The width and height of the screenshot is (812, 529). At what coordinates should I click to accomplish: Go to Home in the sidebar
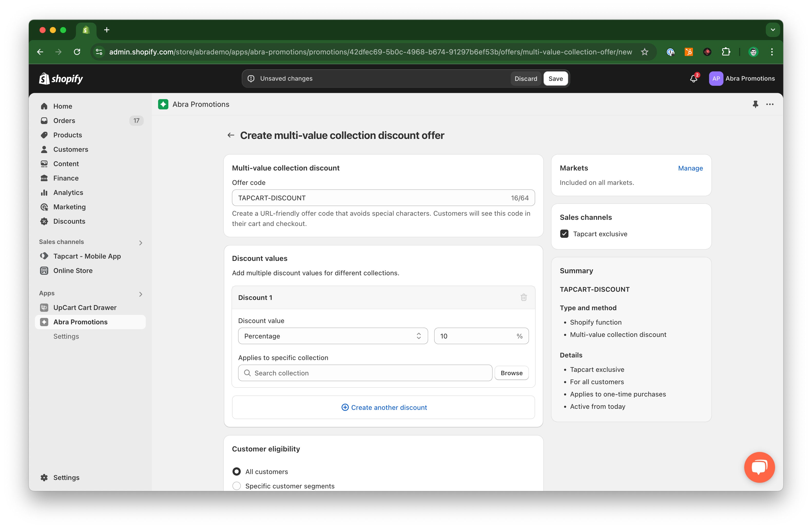pyautogui.click(x=90, y=106)
